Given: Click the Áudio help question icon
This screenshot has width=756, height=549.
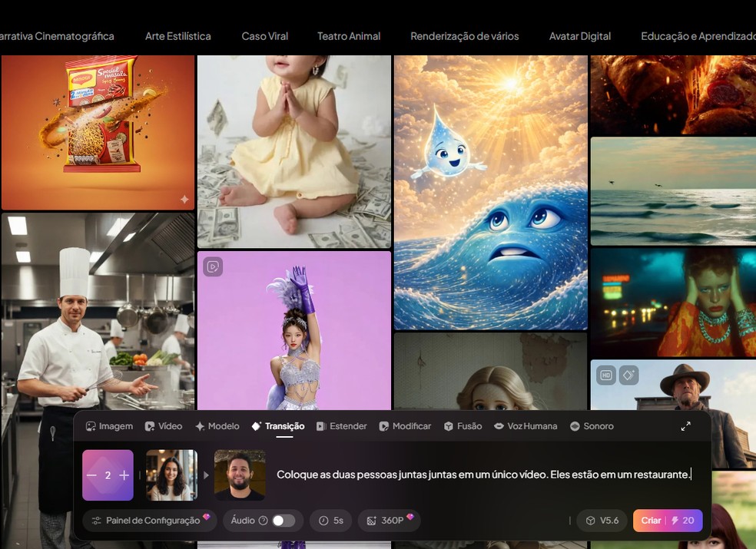Looking at the screenshot, I should (263, 521).
